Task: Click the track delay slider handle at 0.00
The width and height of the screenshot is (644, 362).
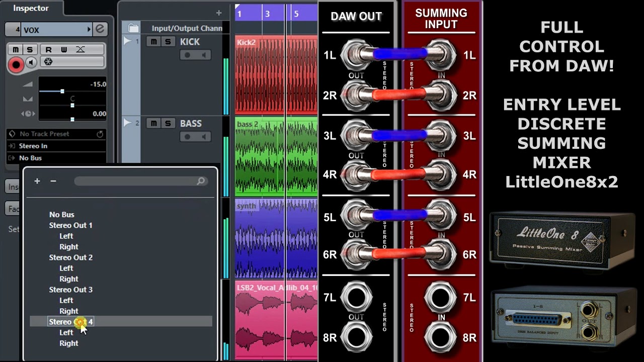Action: pos(72,119)
